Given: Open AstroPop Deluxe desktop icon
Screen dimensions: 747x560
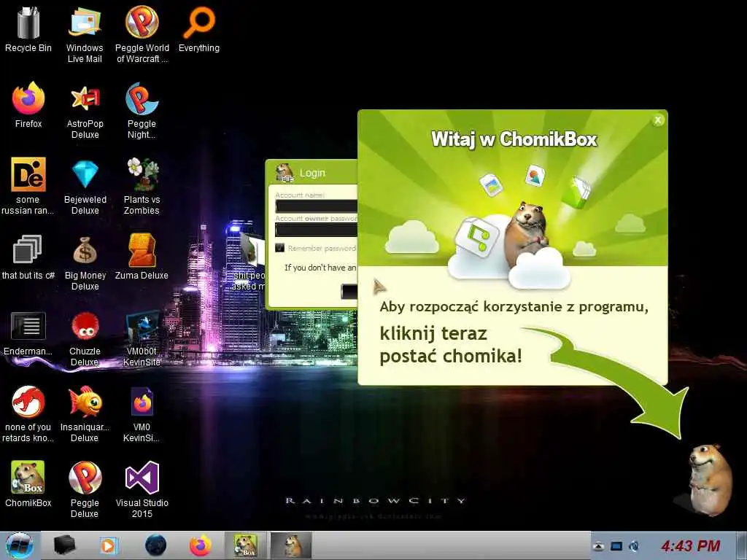Looking at the screenshot, I should (85, 99).
